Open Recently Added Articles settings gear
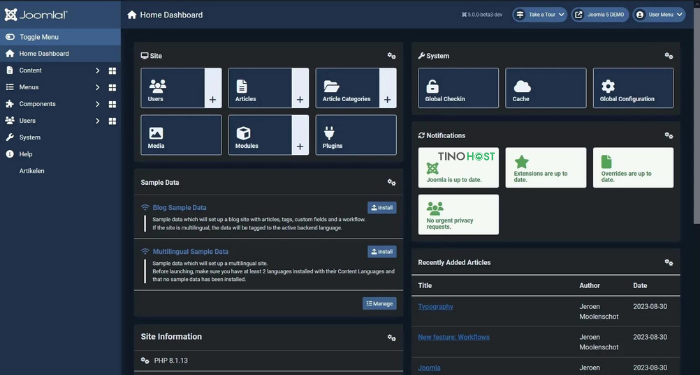This screenshot has height=375, width=700. tap(669, 262)
